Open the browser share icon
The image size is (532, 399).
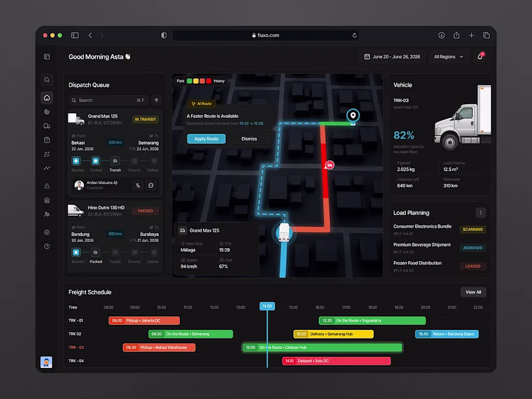pyautogui.click(x=457, y=35)
